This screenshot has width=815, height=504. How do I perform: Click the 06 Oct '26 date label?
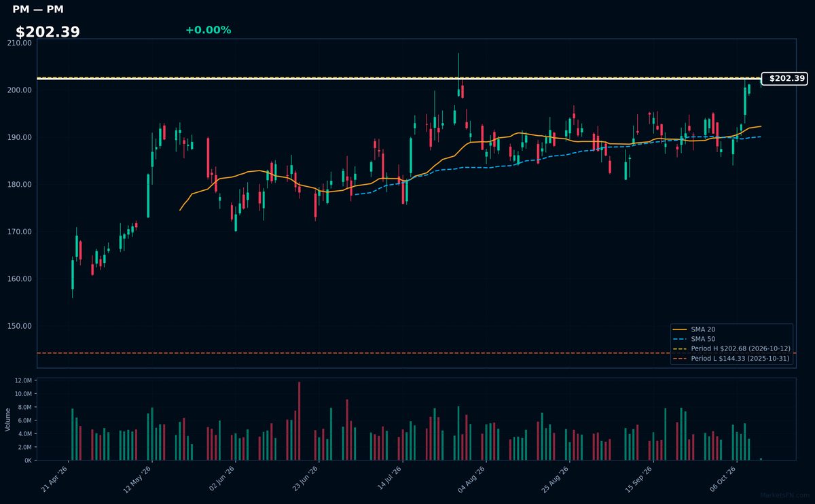(x=724, y=479)
